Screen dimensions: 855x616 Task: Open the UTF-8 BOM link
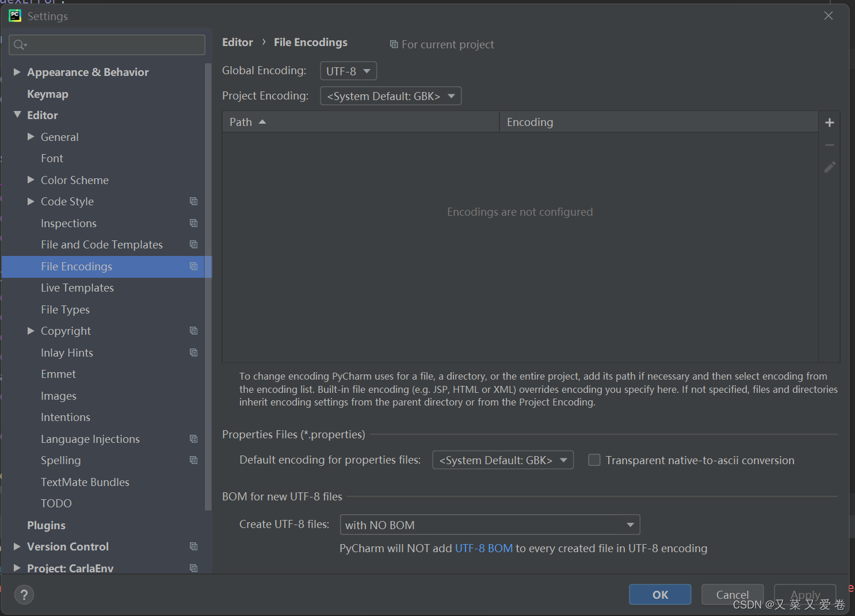pos(484,548)
